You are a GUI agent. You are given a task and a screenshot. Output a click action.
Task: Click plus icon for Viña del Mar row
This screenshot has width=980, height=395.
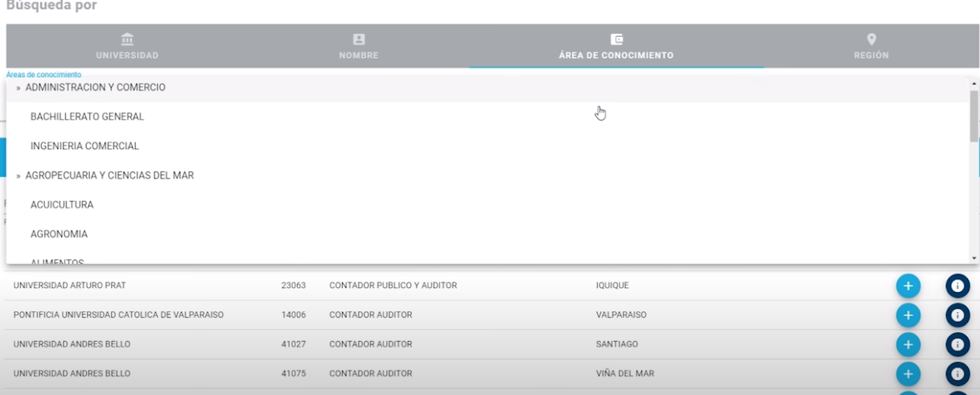click(908, 374)
